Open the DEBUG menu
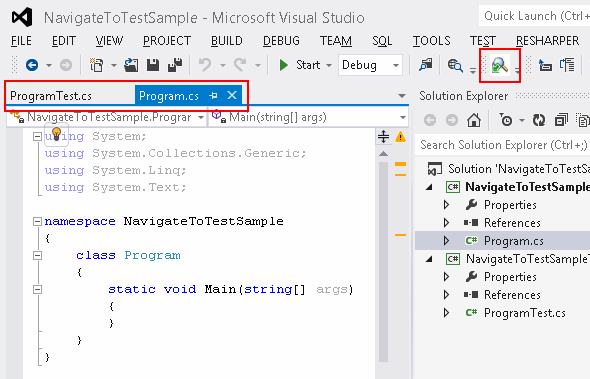This screenshot has width=590, height=379. click(x=281, y=41)
